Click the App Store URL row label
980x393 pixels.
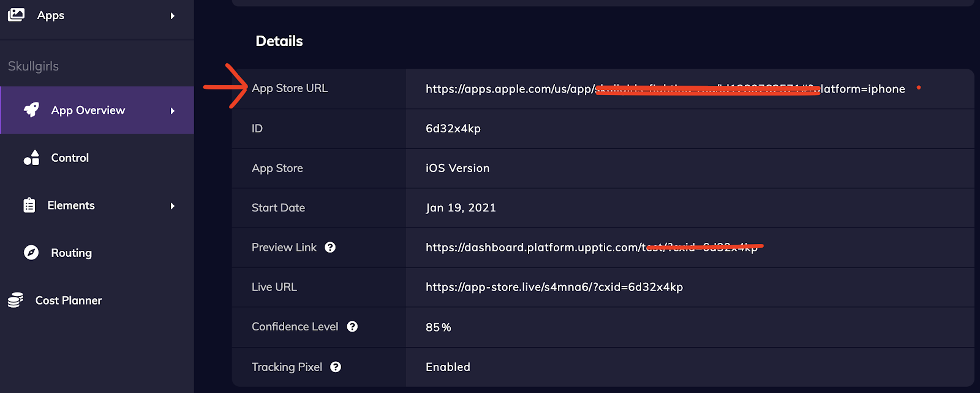(290, 88)
